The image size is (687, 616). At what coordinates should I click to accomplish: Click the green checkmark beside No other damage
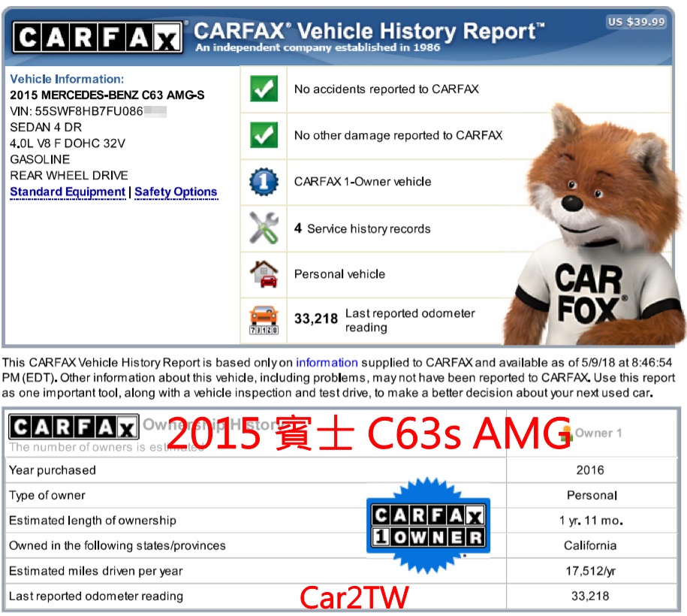click(x=264, y=134)
